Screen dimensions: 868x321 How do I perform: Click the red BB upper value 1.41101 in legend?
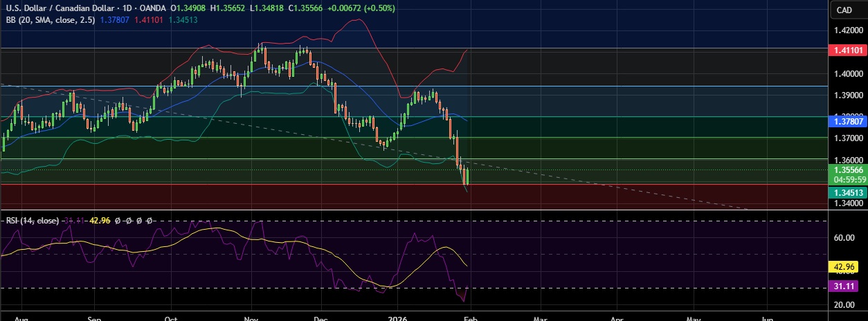(149, 20)
